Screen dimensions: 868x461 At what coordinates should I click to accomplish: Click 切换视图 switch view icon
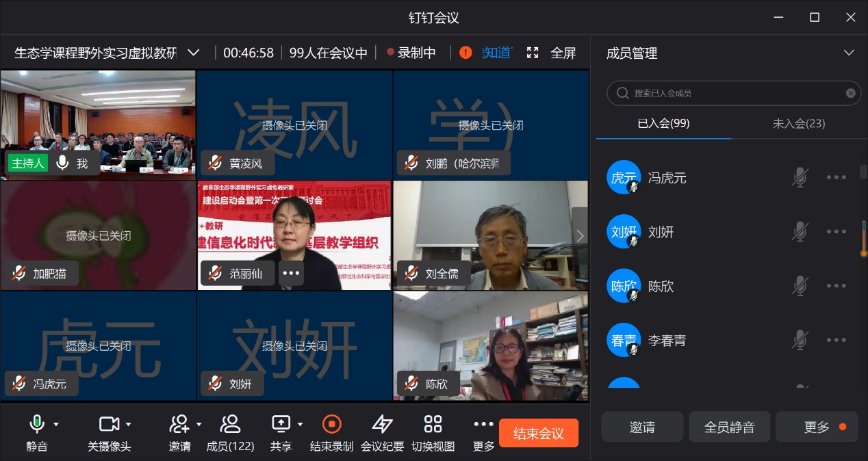pos(433,425)
